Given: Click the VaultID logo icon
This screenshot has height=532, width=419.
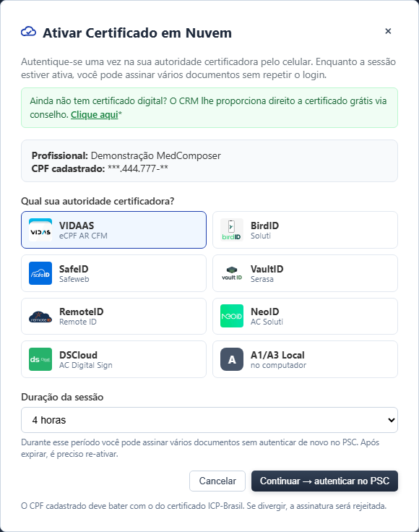Looking at the screenshot, I should tap(232, 273).
